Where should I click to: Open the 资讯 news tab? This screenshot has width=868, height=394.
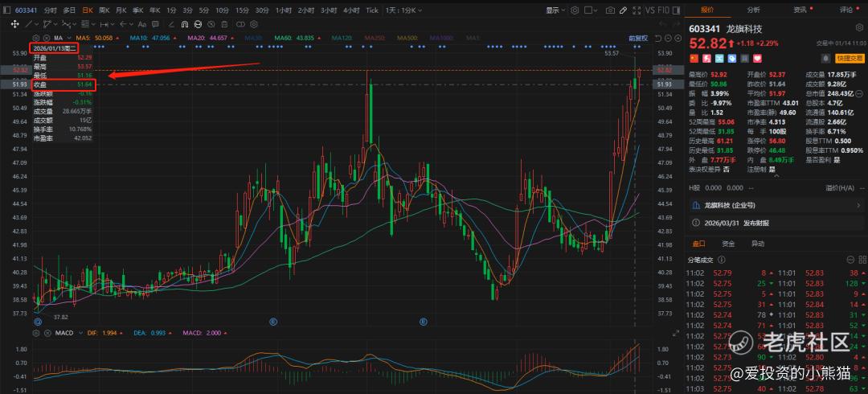tap(800, 10)
